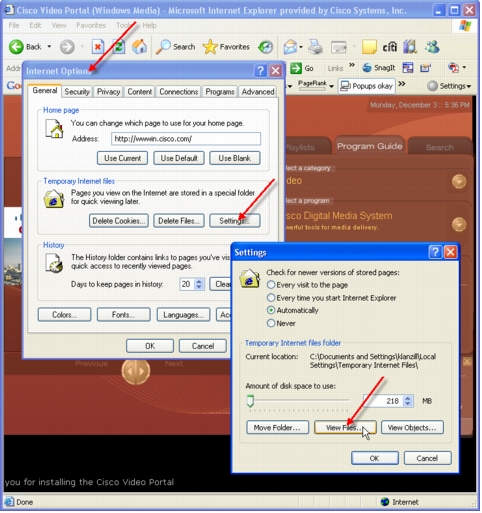
Task: Expand the select a category dropdown
Action: (459, 182)
